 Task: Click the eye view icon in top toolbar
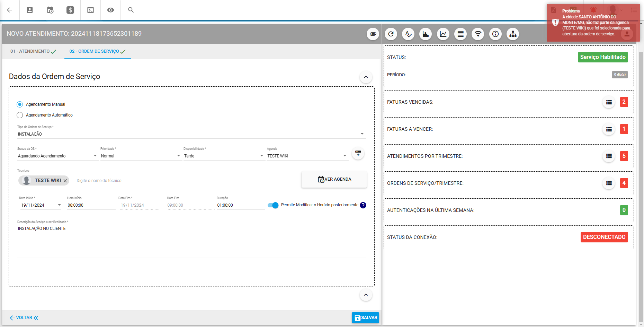(110, 10)
